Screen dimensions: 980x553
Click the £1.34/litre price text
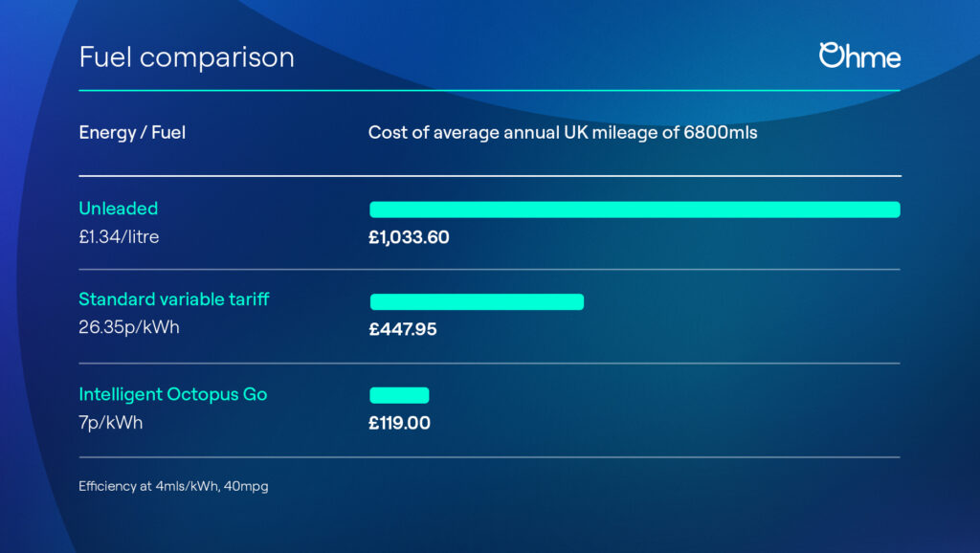pyautogui.click(x=119, y=236)
